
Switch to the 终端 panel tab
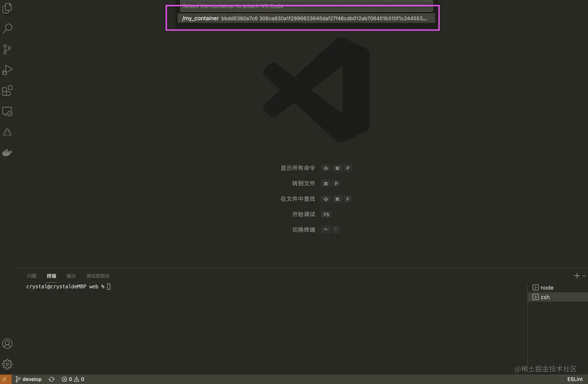point(51,276)
